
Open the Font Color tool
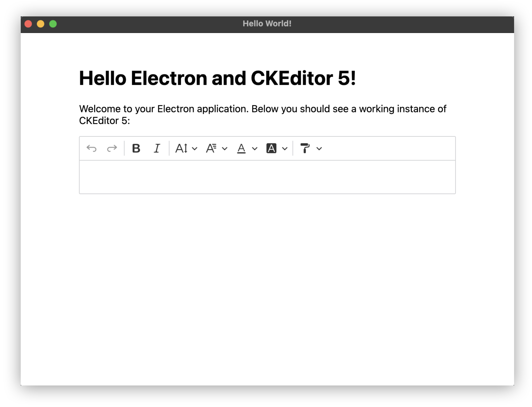[x=241, y=148]
